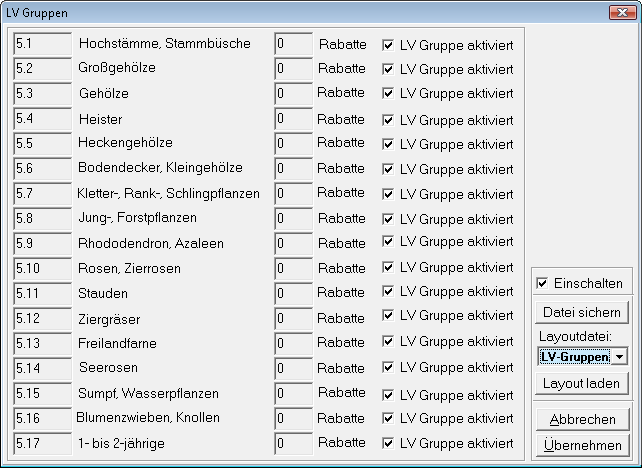This screenshot has width=642, height=468.
Task: Disable LV Gruppe aktiviert for Seerosen
Action: [389, 369]
